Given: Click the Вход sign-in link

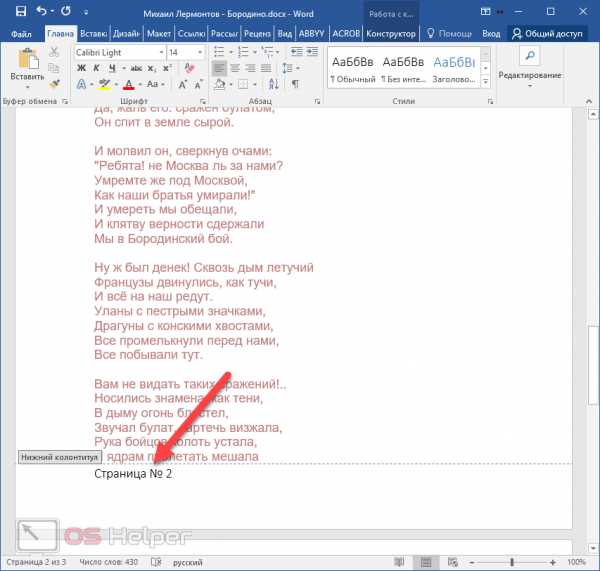Looking at the screenshot, I should point(491,34).
